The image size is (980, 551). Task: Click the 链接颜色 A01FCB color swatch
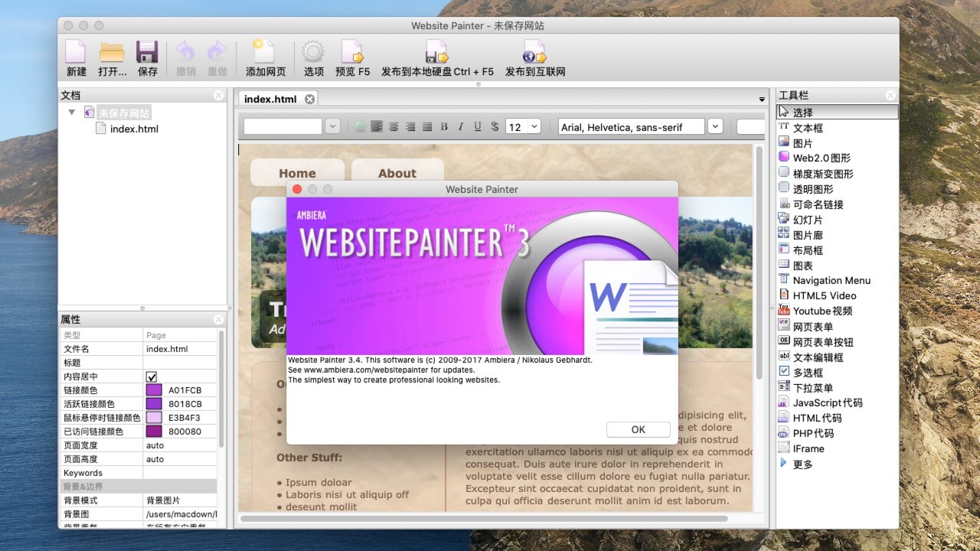[154, 390]
